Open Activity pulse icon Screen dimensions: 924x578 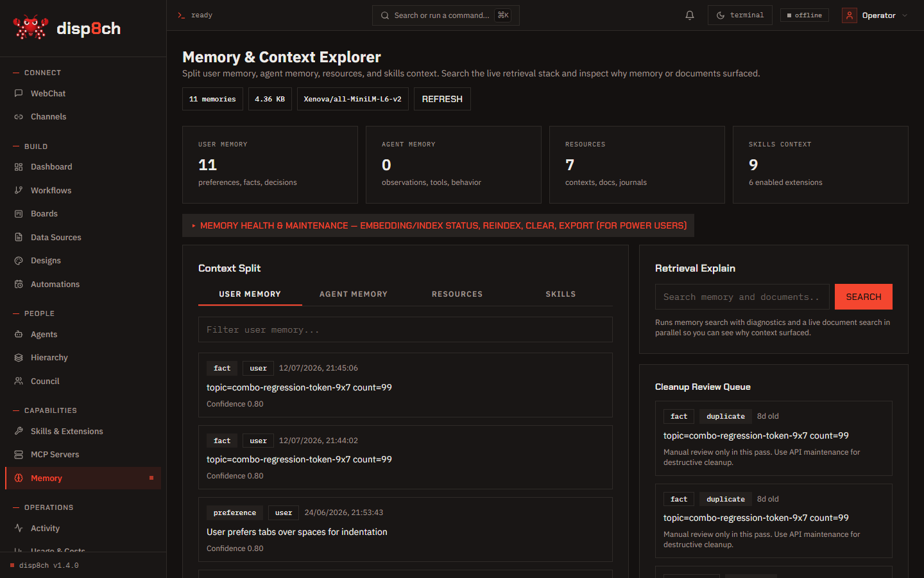pyautogui.click(x=19, y=528)
